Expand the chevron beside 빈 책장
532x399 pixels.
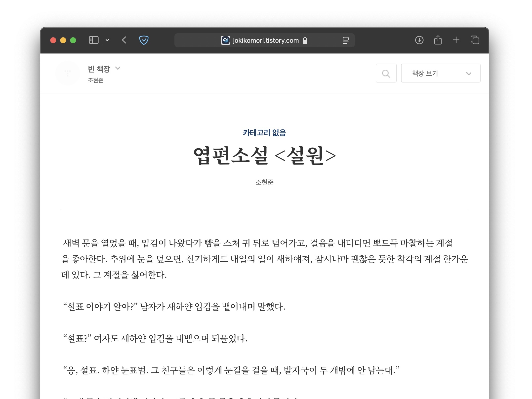click(x=118, y=68)
